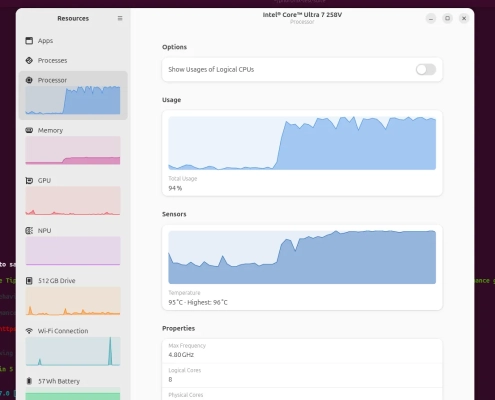Select the Wi-Fi Connection sidebar entry
The image size is (495, 400).
(73, 346)
